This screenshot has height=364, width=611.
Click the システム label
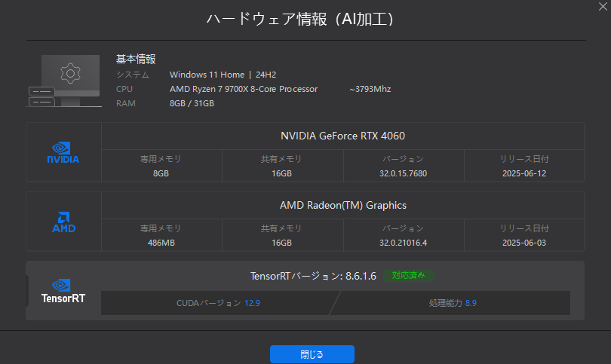133,75
